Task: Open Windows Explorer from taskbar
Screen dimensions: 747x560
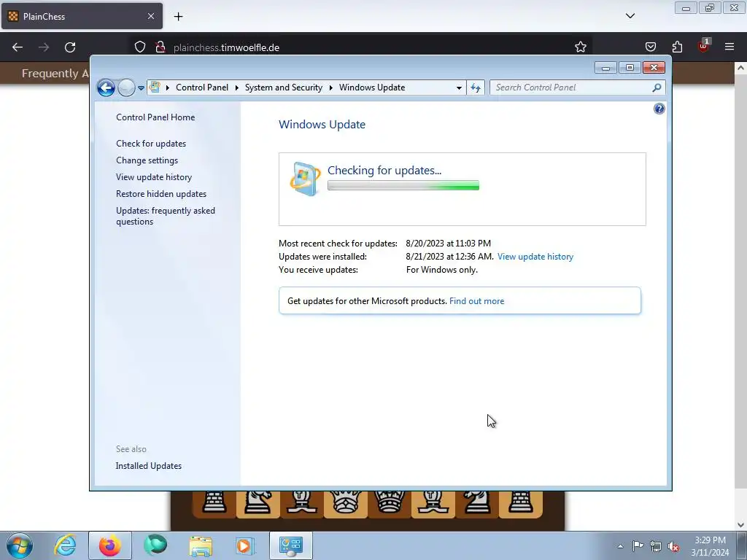Action: tap(201, 545)
